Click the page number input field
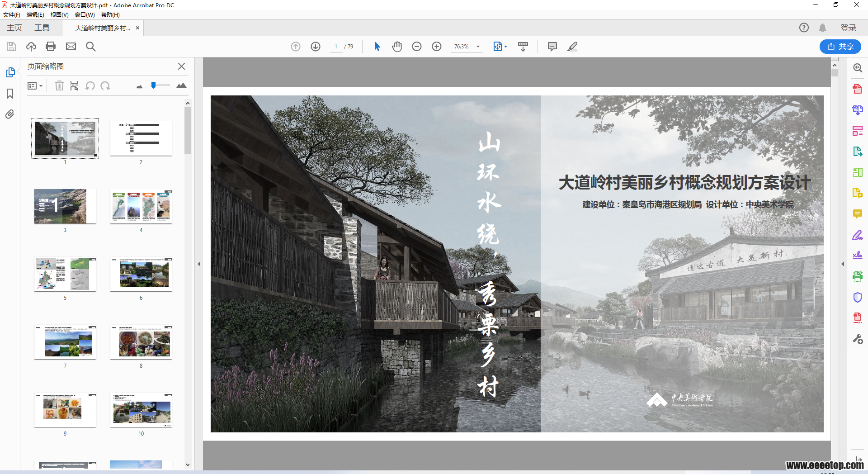 336,47
